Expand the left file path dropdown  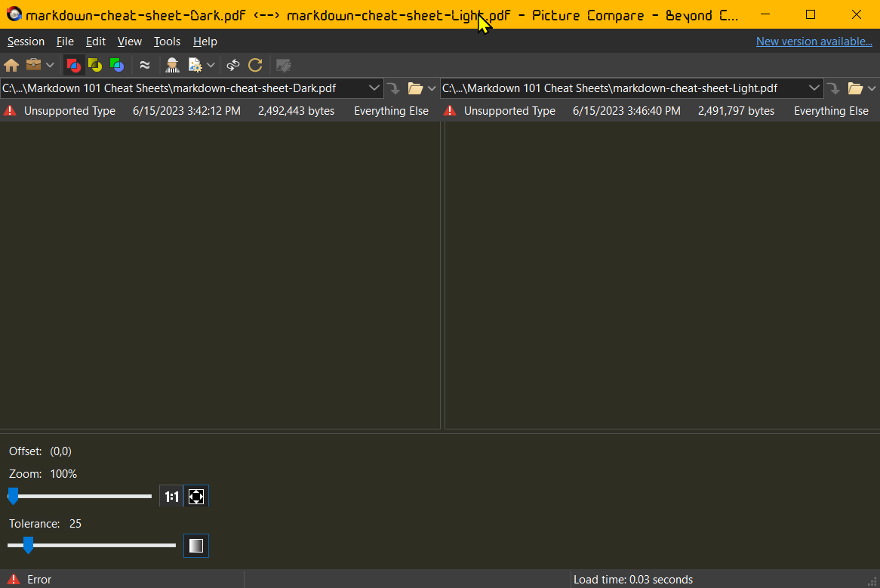pos(375,88)
